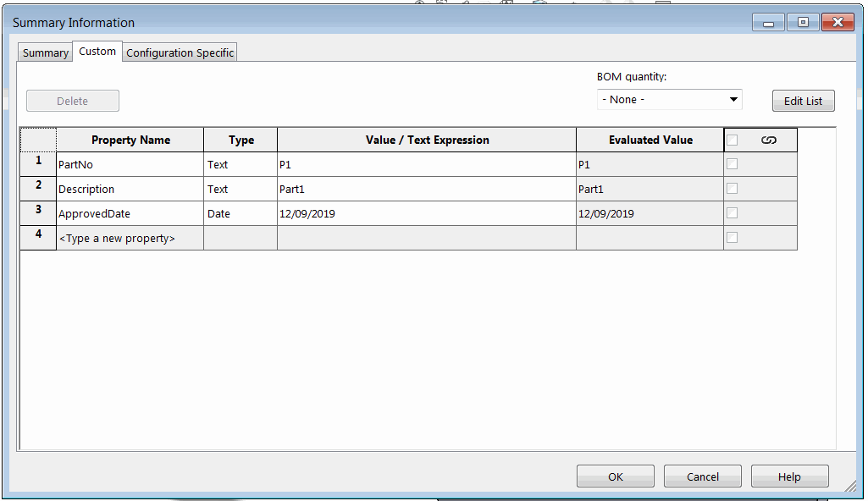This screenshot has height=501, width=868.
Task: Toggle the link checkbox for the ApprovedDate row
Action: click(x=732, y=212)
